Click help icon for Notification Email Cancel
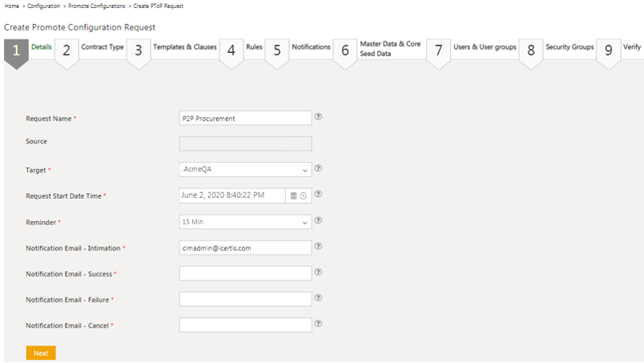 click(318, 324)
